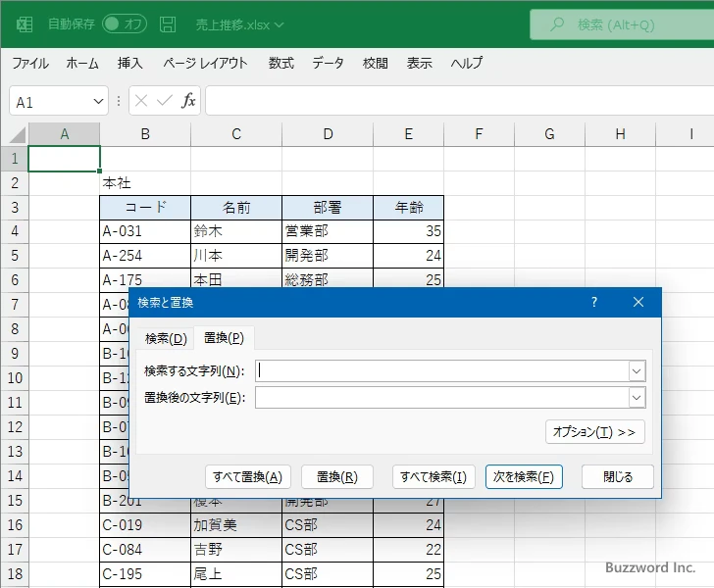This screenshot has height=588, width=714.
Task: Select row 16 header
Action: [x=15, y=525]
